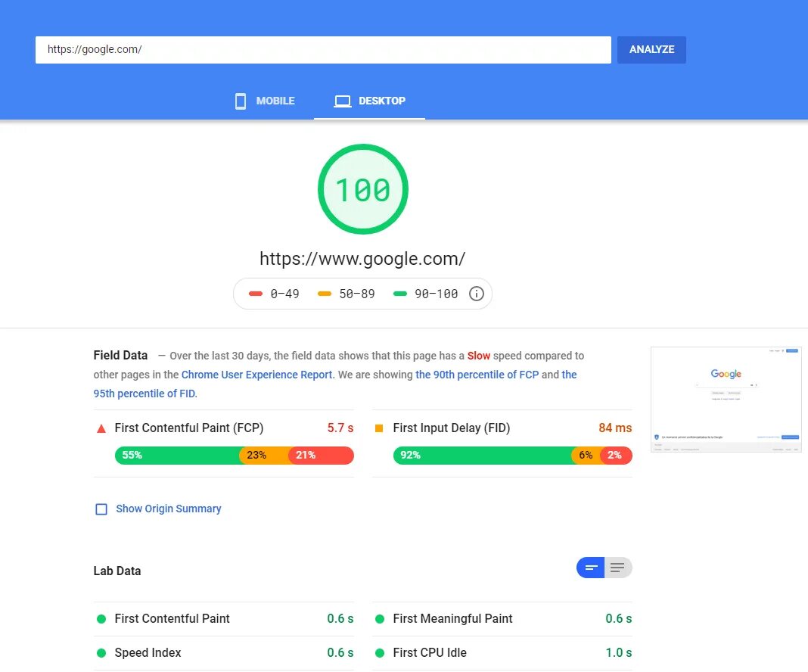Viewport: 808px width, 672px height.
Task: Click First Input Delay (FID) label
Action: pyautogui.click(x=452, y=428)
